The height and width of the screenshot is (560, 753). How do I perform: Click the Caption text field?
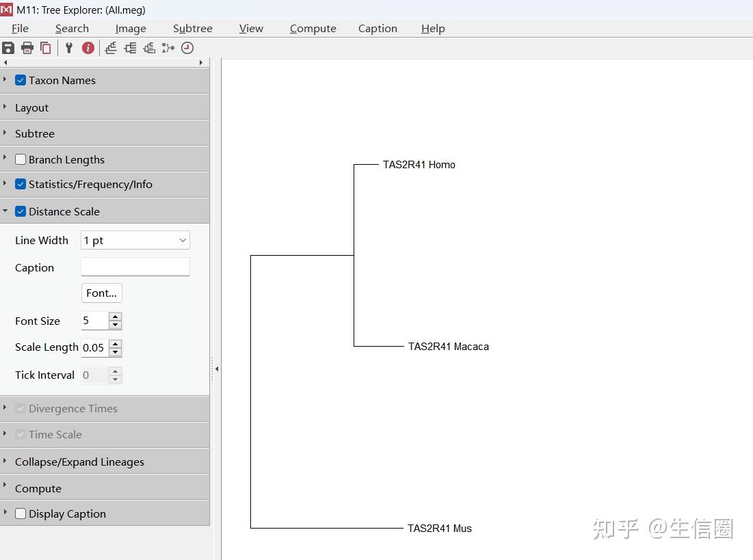click(135, 267)
